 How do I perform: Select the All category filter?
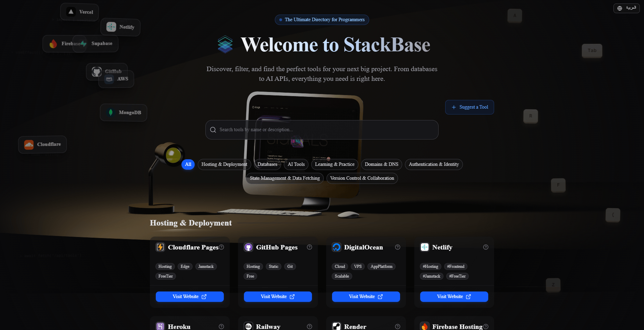[x=188, y=164]
